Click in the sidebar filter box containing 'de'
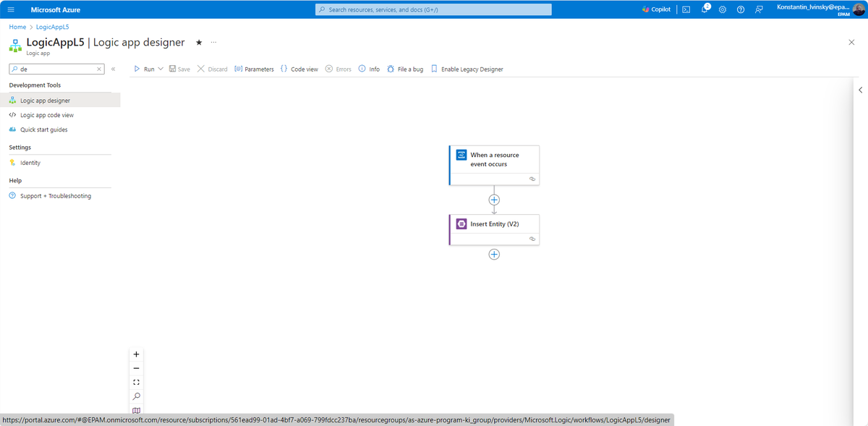The width and height of the screenshot is (868, 426). pyautogui.click(x=56, y=69)
